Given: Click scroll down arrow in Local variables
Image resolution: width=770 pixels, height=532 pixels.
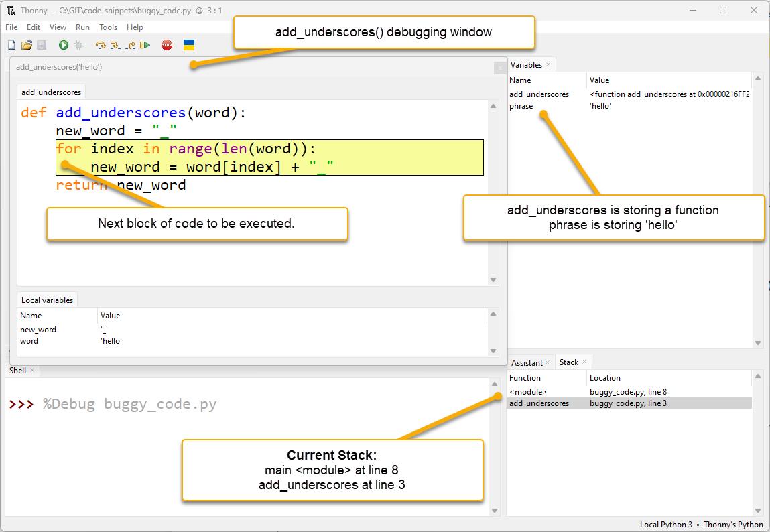Looking at the screenshot, I should pyautogui.click(x=493, y=351).
